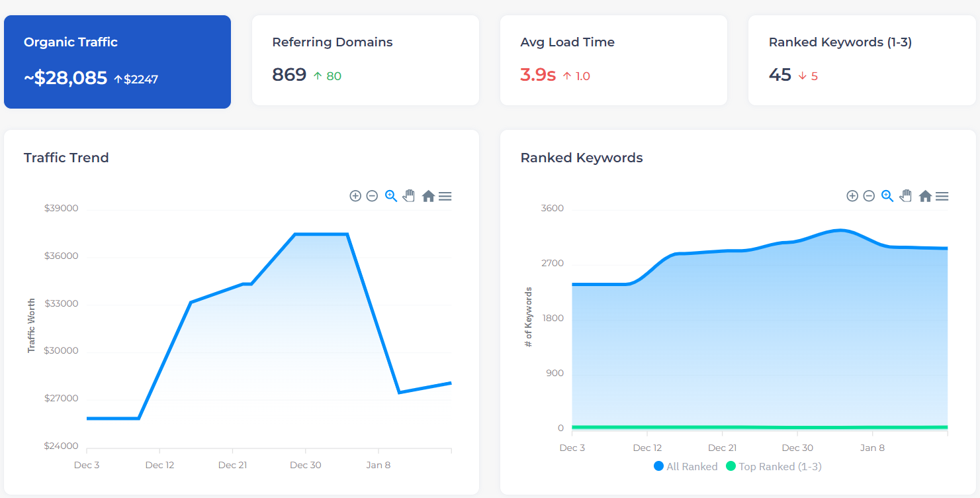Reset zoom with home icon in Ranked Keywords
The height and width of the screenshot is (498, 980).
(x=925, y=196)
